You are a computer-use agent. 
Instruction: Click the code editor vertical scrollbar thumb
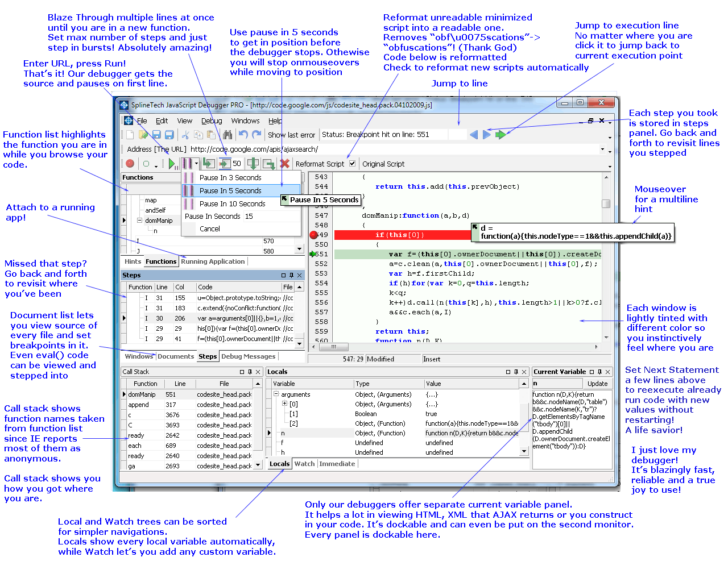pyautogui.click(x=606, y=203)
